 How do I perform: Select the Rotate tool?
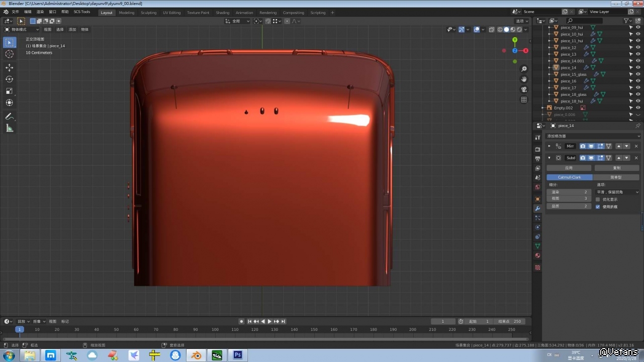(9, 79)
